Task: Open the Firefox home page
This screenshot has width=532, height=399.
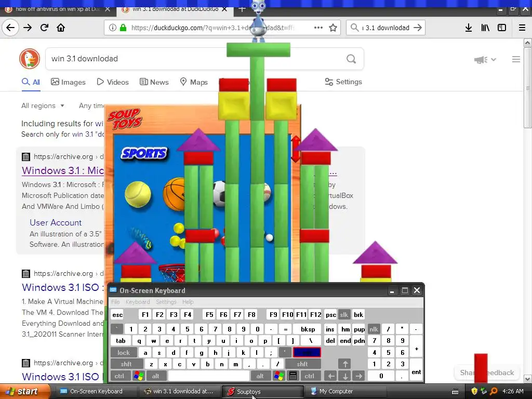Action: pos(61,28)
